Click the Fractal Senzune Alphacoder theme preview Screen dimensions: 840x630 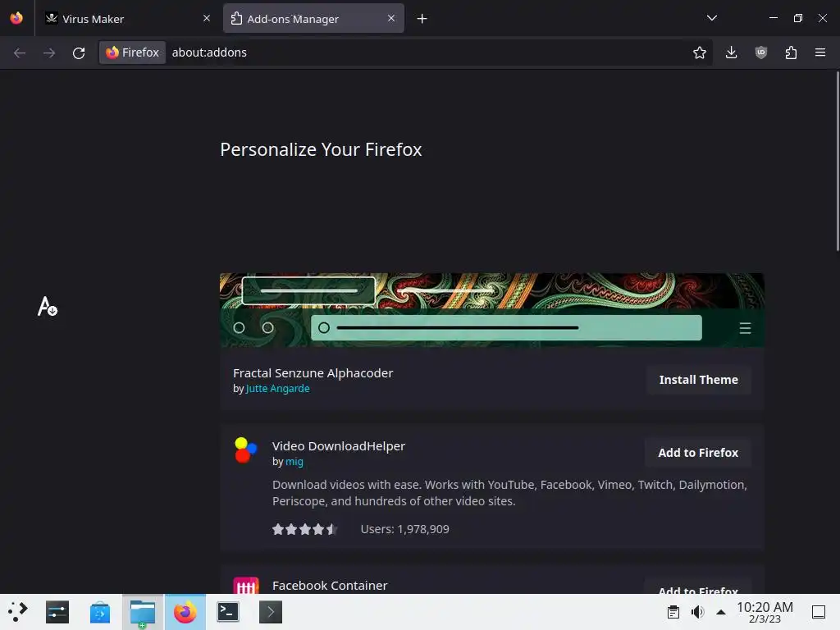pyautogui.click(x=492, y=309)
